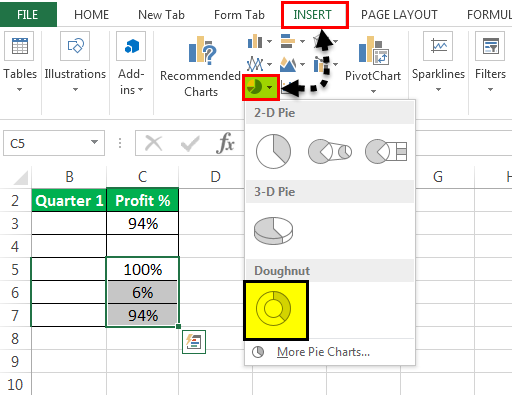The image size is (512, 395).
Task: Open the Name Box dropdown arrow
Action: point(95,142)
